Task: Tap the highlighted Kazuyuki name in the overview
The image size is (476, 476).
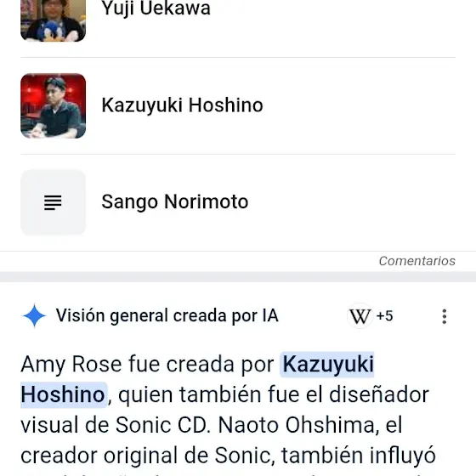Action: pyautogui.click(x=327, y=364)
